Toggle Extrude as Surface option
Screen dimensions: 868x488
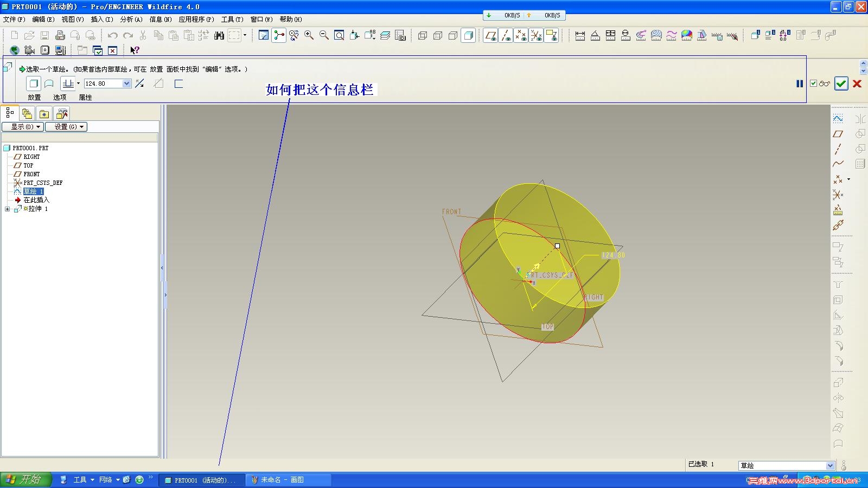tap(49, 84)
